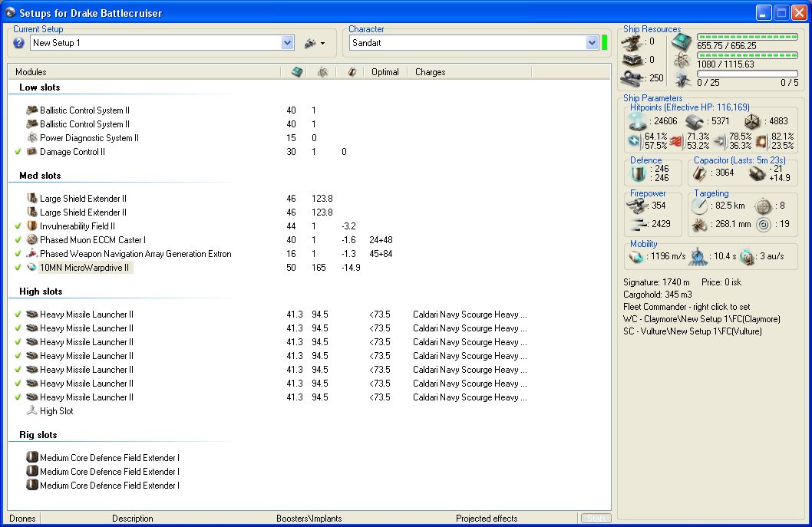Sort by the powergrid column icon
Viewport: 812px width, 527px height.
pyautogui.click(x=322, y=72)
